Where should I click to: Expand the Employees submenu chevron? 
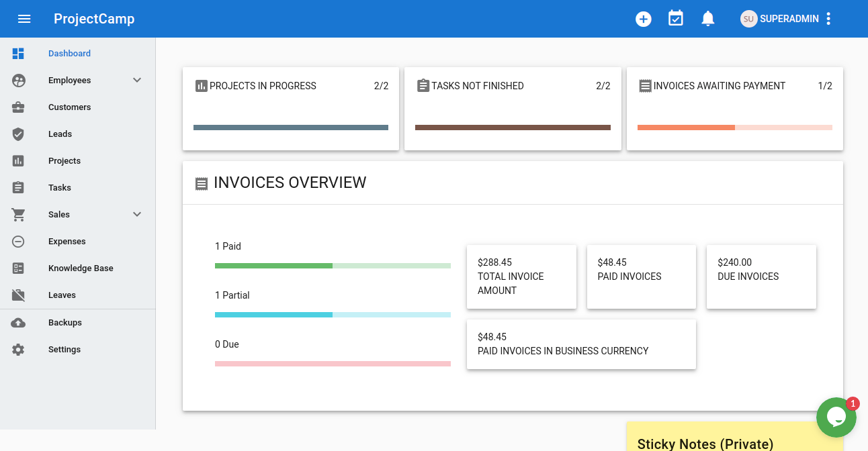tap(137, 81)
